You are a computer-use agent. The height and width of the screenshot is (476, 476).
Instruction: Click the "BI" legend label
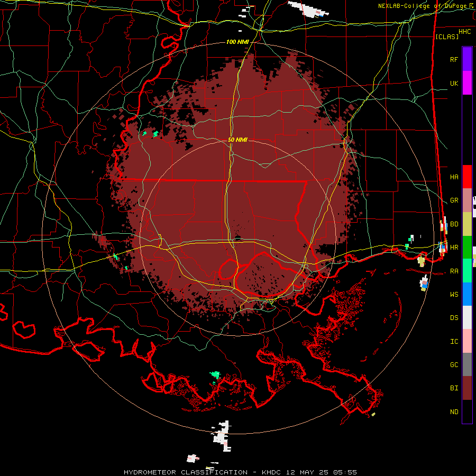(x=454, y=388)
